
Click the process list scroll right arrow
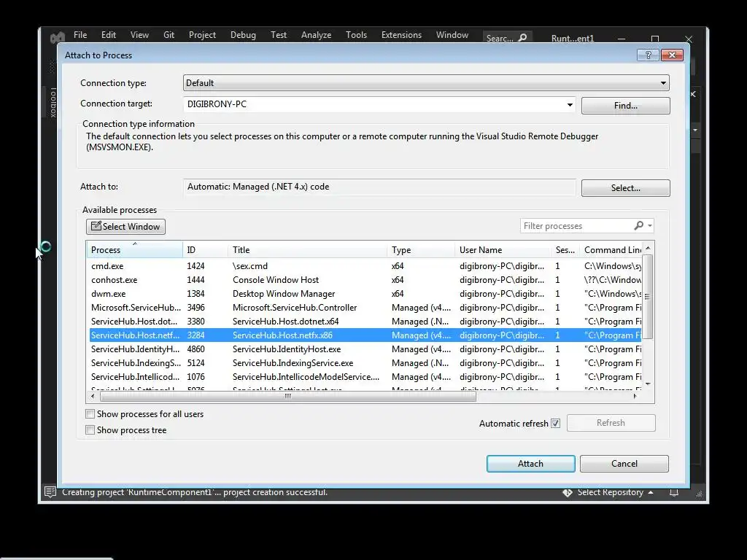pyautogui.click(x=635, y=396)
